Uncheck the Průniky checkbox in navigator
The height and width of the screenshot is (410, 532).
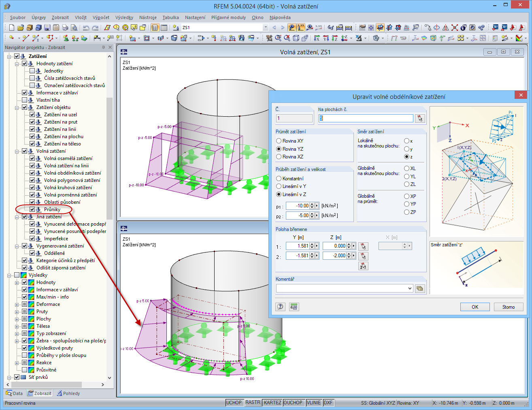(32, 209)
